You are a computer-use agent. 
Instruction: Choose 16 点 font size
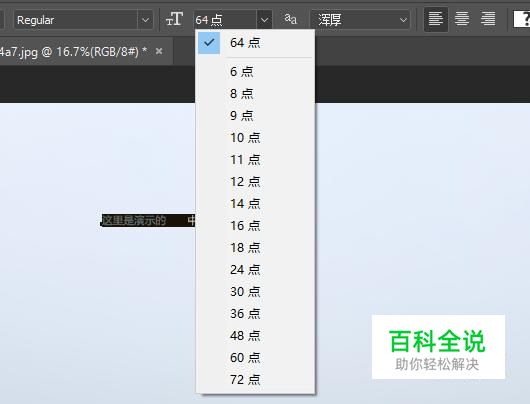[x=255, y=226]
